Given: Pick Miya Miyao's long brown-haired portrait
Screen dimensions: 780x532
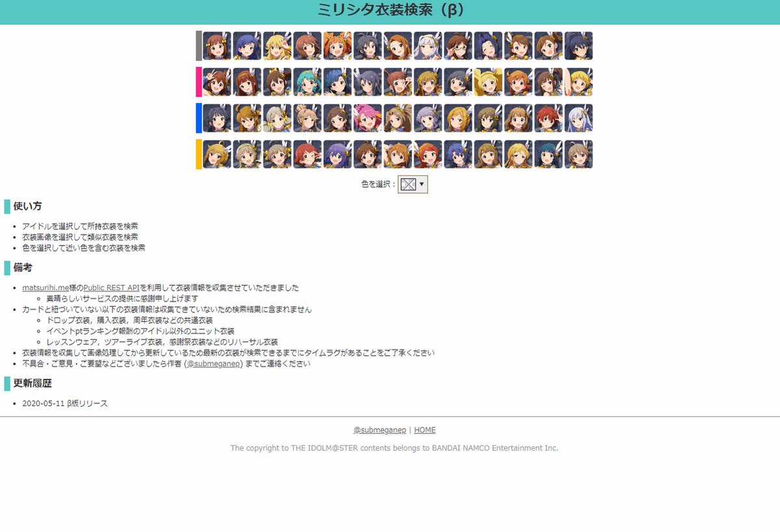Looking at the screenshot, I should click(x=488, y=155).
